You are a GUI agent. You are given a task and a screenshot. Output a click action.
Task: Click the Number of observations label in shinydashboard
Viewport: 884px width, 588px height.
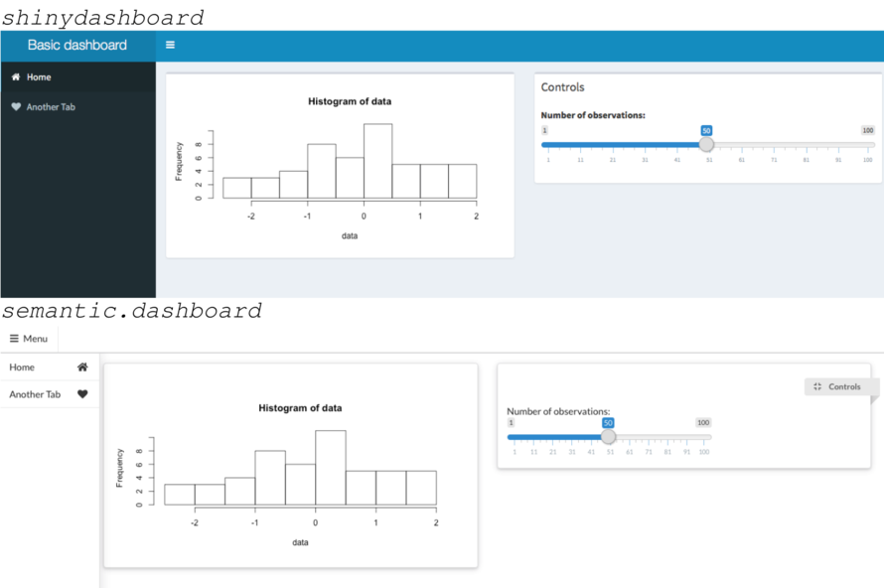(x=593, y=115)
